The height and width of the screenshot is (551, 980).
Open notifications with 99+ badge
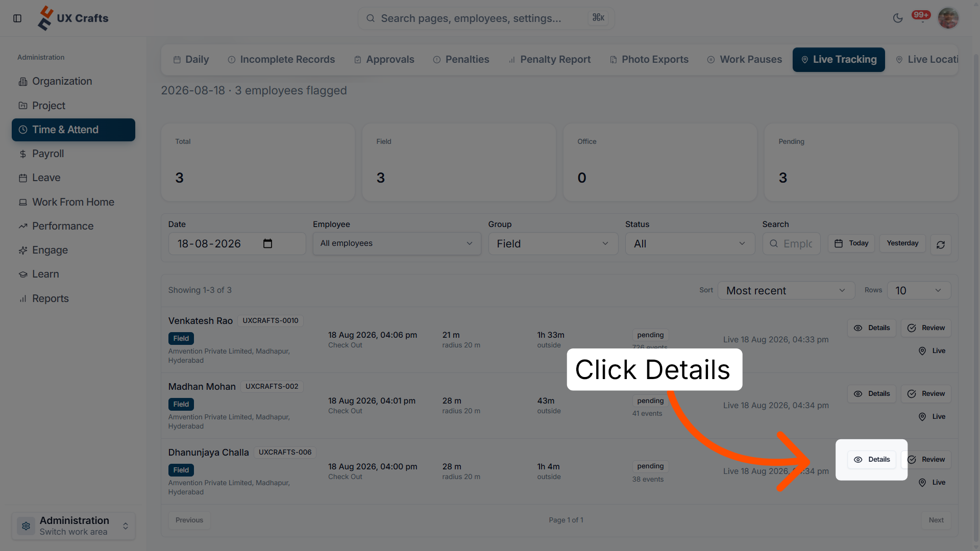click(921, 15)
